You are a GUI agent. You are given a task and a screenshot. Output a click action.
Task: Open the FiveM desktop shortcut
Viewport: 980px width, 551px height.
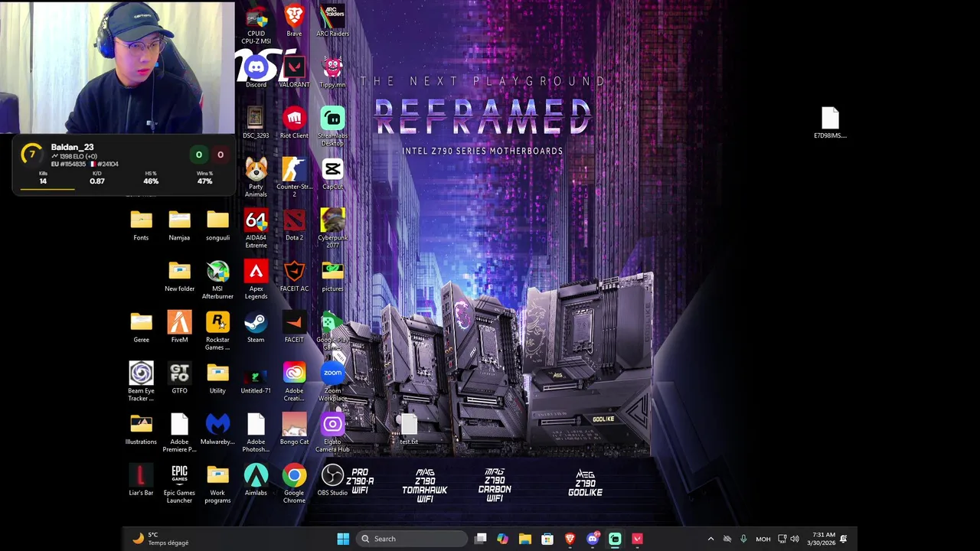point(179,328)
